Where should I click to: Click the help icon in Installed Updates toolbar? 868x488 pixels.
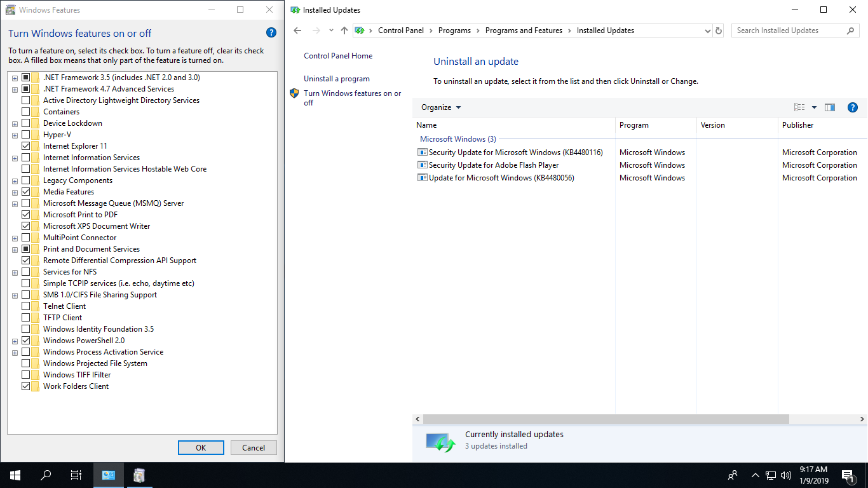pyautogui.click(x=853, y=107)
